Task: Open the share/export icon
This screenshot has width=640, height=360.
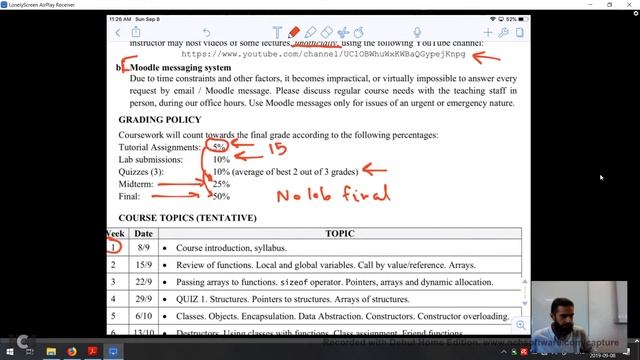Action: click(136, 32)
